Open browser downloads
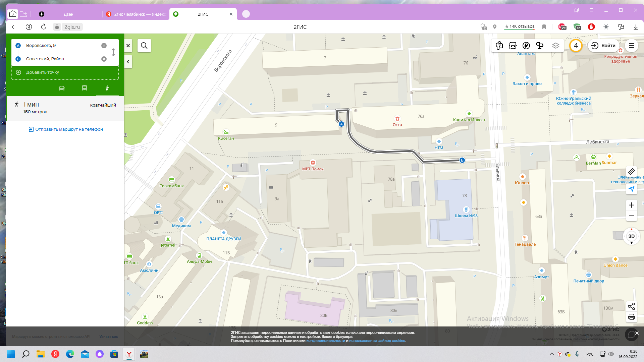 [x=636, y=27]
